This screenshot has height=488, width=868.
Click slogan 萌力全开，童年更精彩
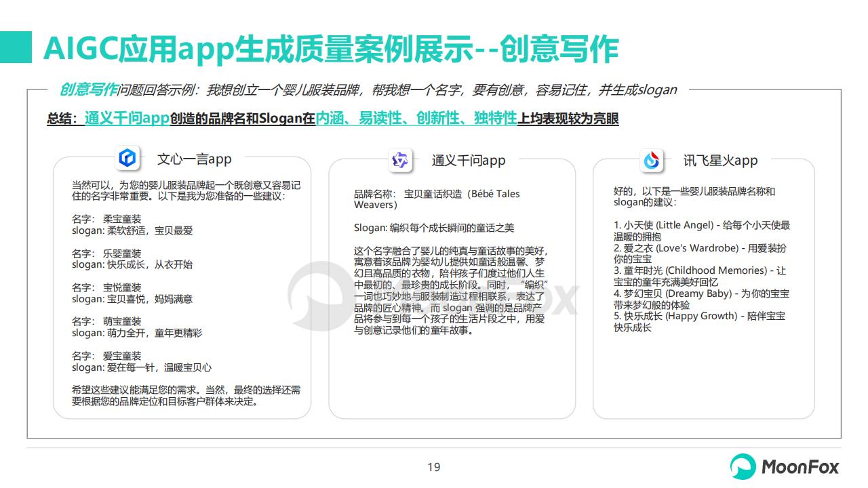[x=137, y=333]
